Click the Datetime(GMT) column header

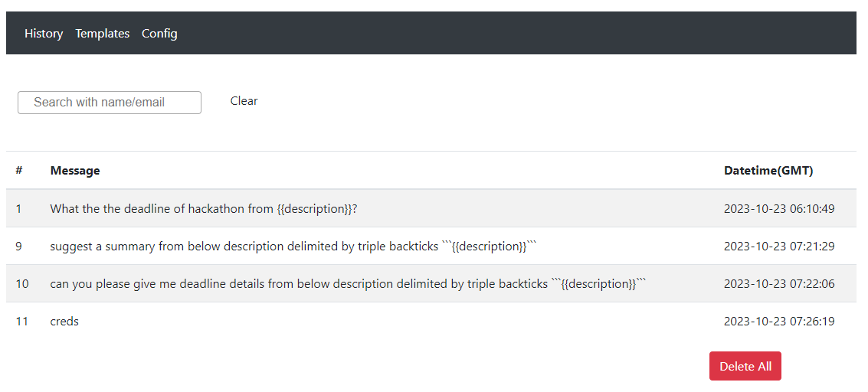point(768,171)
